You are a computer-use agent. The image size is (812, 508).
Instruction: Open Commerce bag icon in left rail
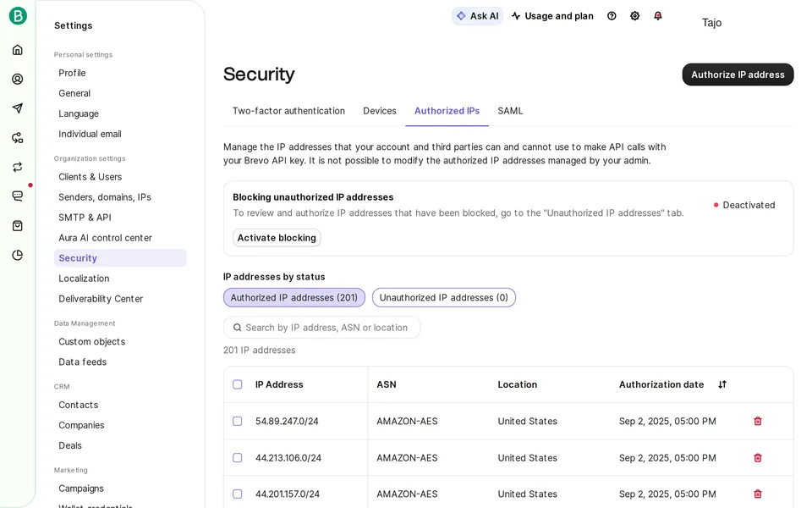[18, 225]
